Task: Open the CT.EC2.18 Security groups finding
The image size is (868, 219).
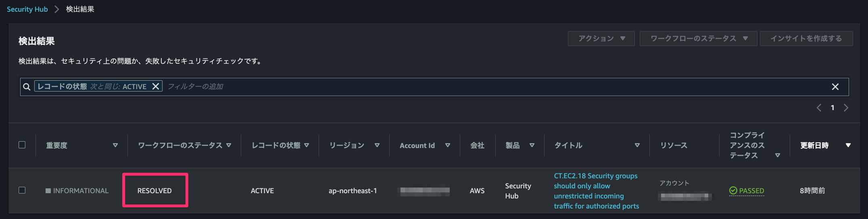Action: click(597, 191)
